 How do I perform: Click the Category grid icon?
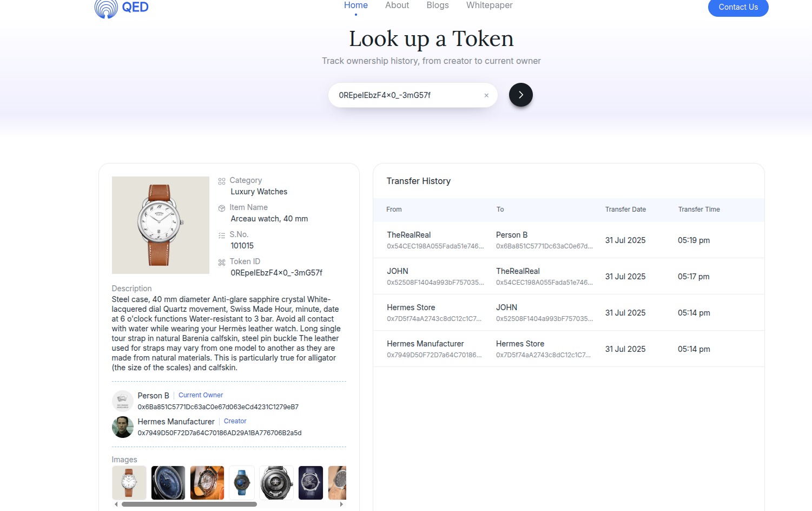click(222, 181)
